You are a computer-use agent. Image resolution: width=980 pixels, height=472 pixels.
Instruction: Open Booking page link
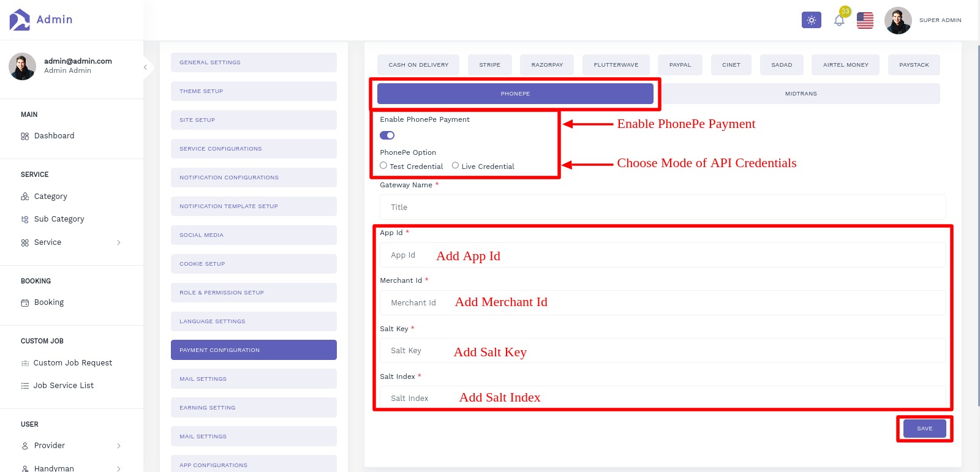click(x=49, y=302)
